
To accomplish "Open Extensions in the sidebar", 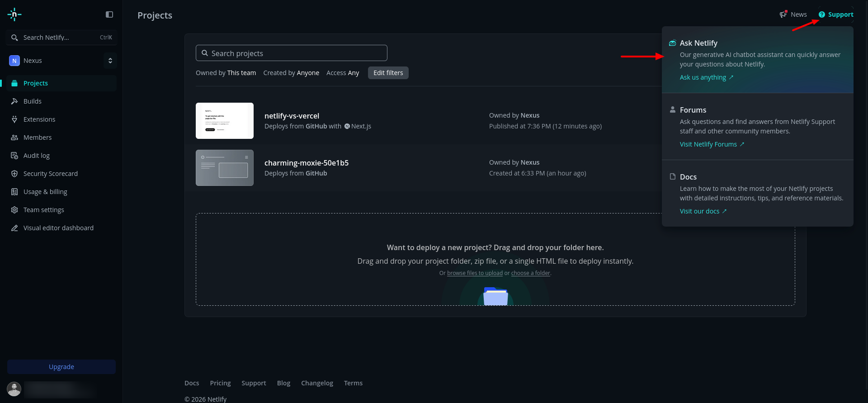I will [61, 119].
